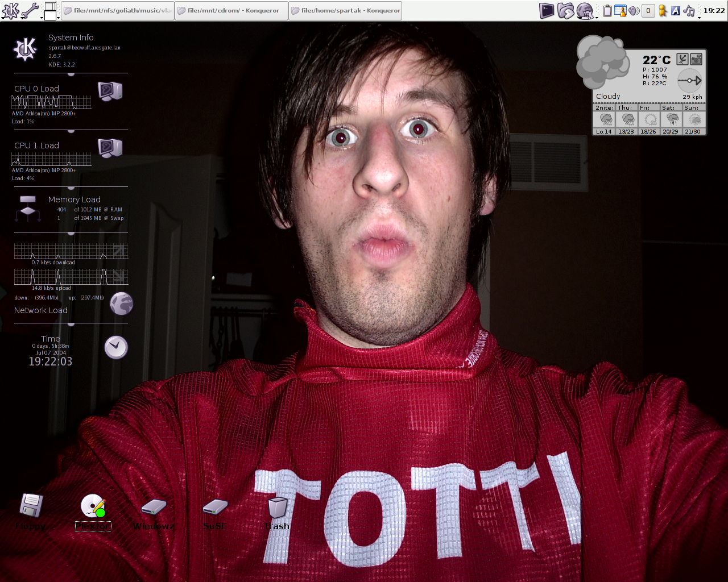Open the blue letter A tray icon
This screenshot has height=582, width=728.
tap(676, 10)
